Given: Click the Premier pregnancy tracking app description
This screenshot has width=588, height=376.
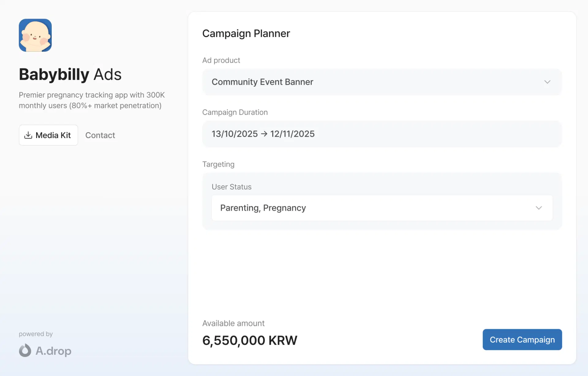Looking at the screenshot, I should click(92, 100).
